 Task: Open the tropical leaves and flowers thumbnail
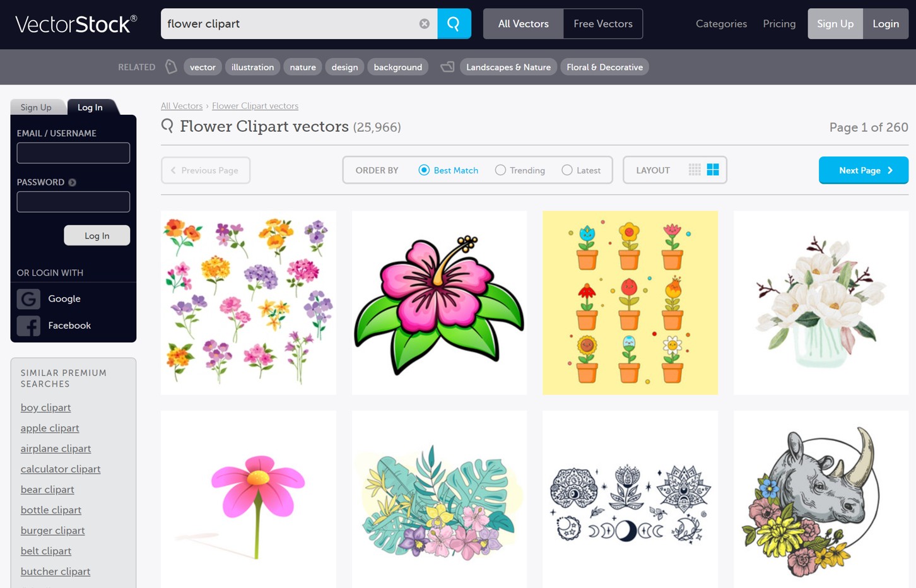[x=440, y=500]
